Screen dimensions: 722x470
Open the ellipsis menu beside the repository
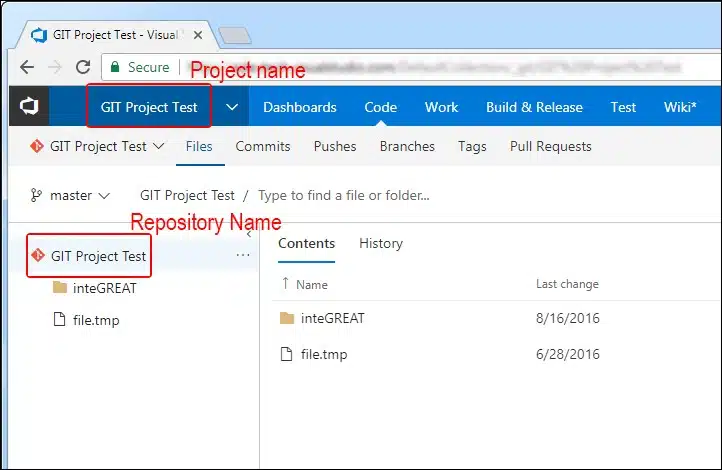tap(243, 256)
